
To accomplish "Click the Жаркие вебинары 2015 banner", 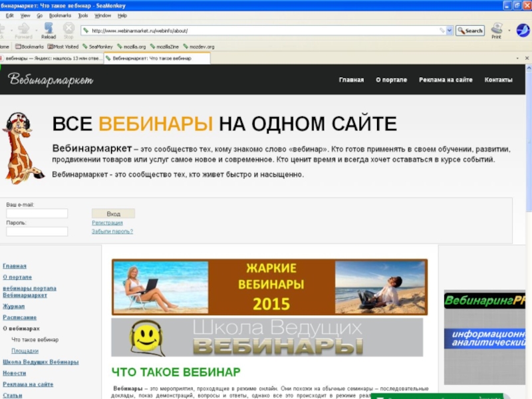I will point(269,287).
